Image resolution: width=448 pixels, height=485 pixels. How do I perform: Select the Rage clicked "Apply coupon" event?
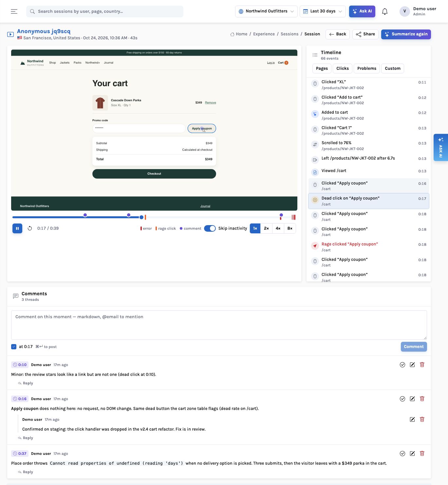[x=369, y=247]
